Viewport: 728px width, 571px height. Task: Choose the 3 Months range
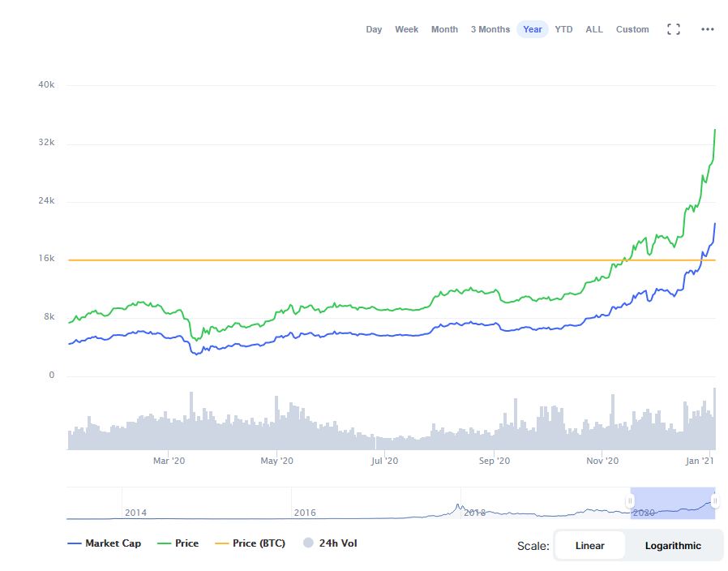pos(490,29)
